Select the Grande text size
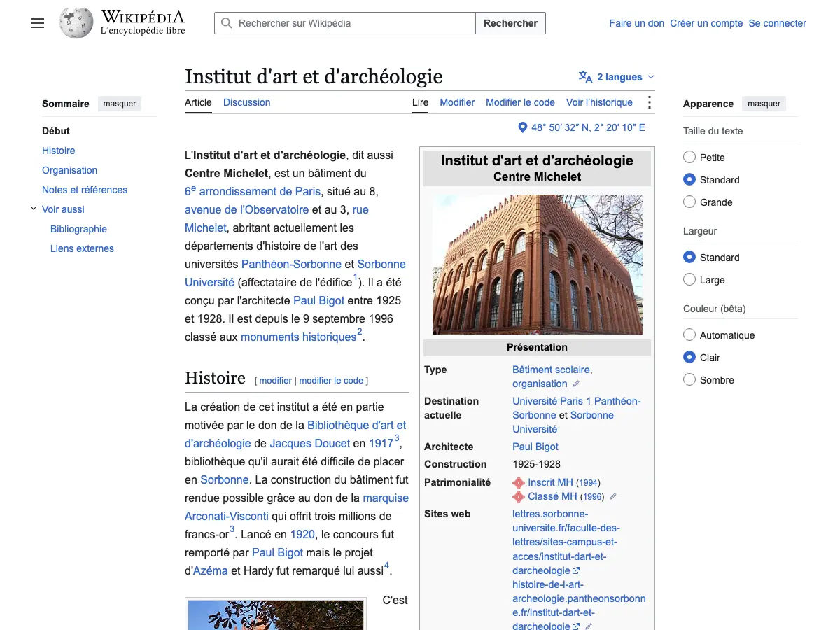This screenshot has width=840, height=630. 689,202
